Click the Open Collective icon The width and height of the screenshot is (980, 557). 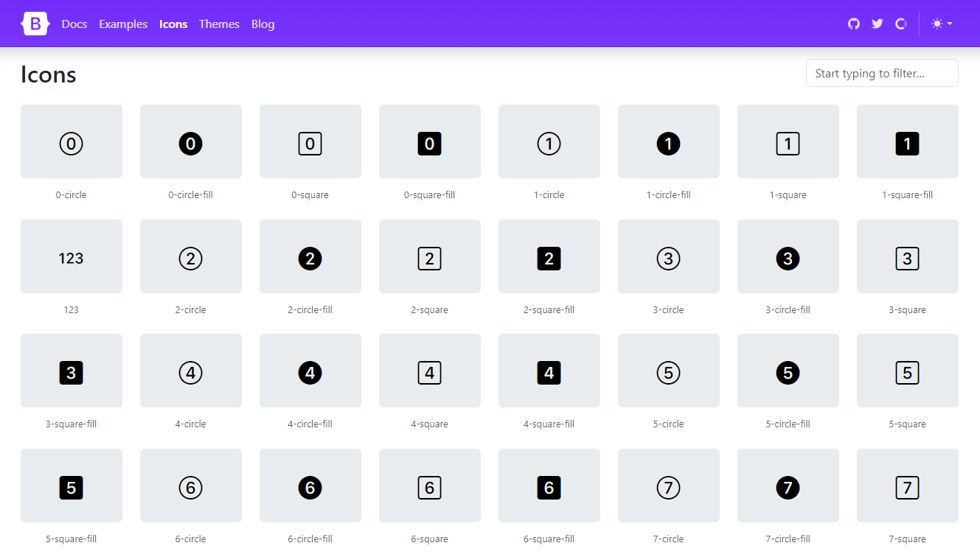900,23
